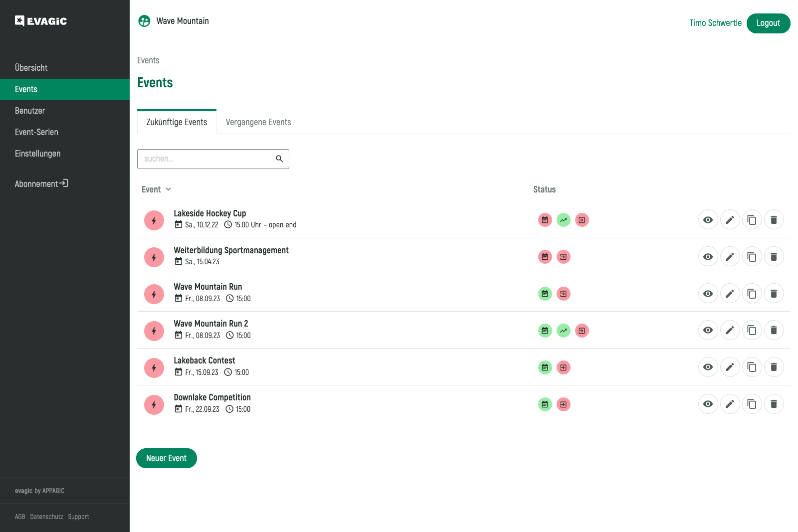Click the Logout button
The image size is (798, 532).
(768, 23)
